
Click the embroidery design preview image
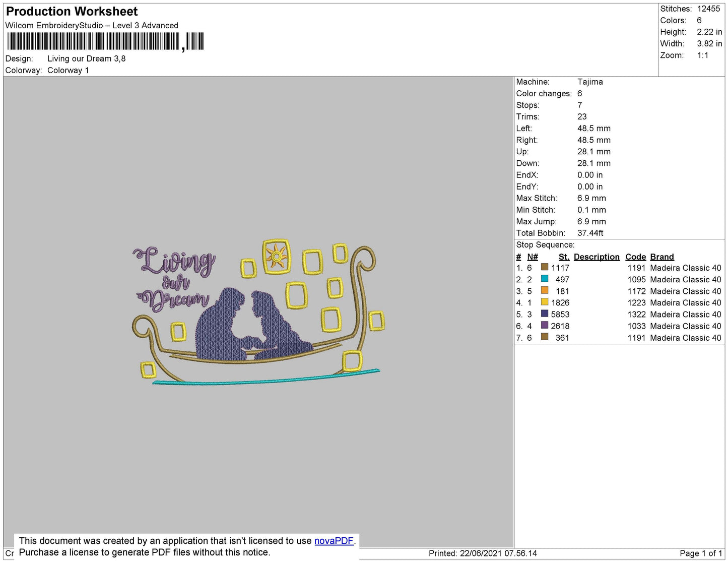pyautogui.click(x=258, y=311)
